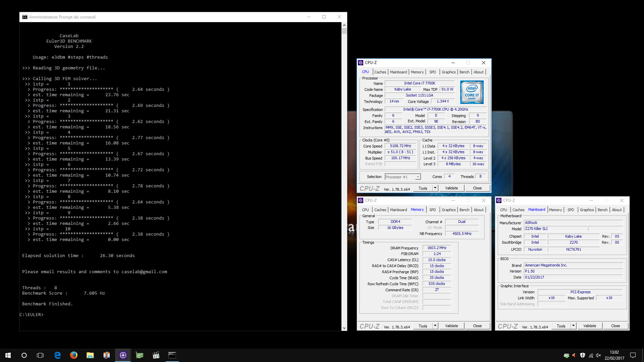Select CPU tab in Memory window
This screenshot has width=644, height=362.
click(x=365, y=210)
